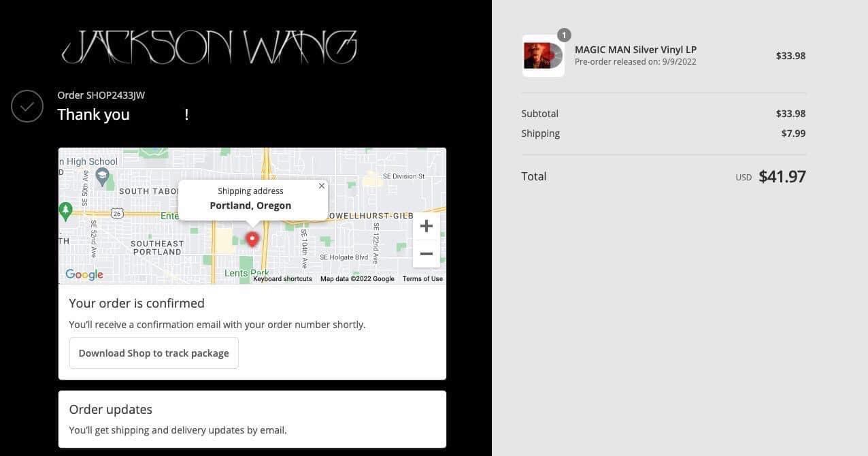Zoom in on the map
This screenshot has height=456, width=868.
point(426,226)
